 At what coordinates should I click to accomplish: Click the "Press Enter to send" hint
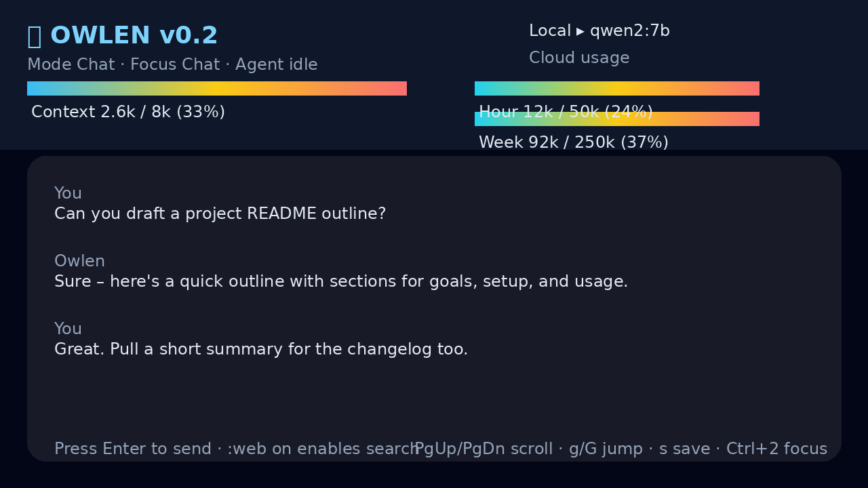(x=133, y=449)
